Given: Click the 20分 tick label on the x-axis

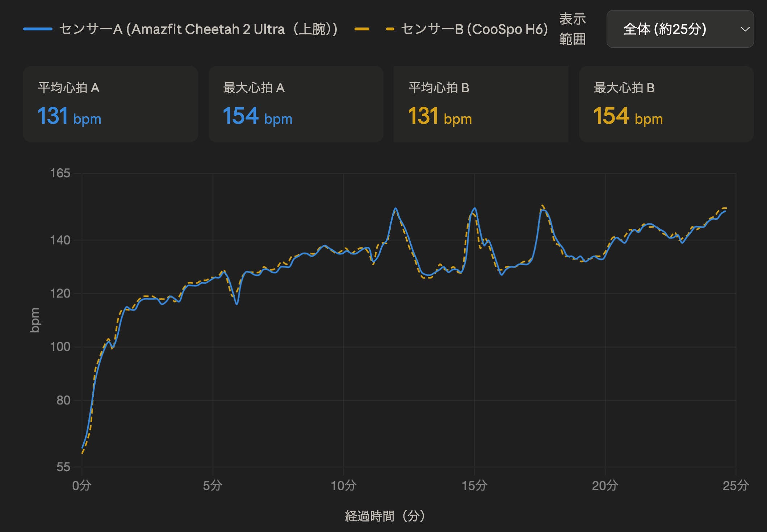Looking at the screenshot, I should [605, 485].
